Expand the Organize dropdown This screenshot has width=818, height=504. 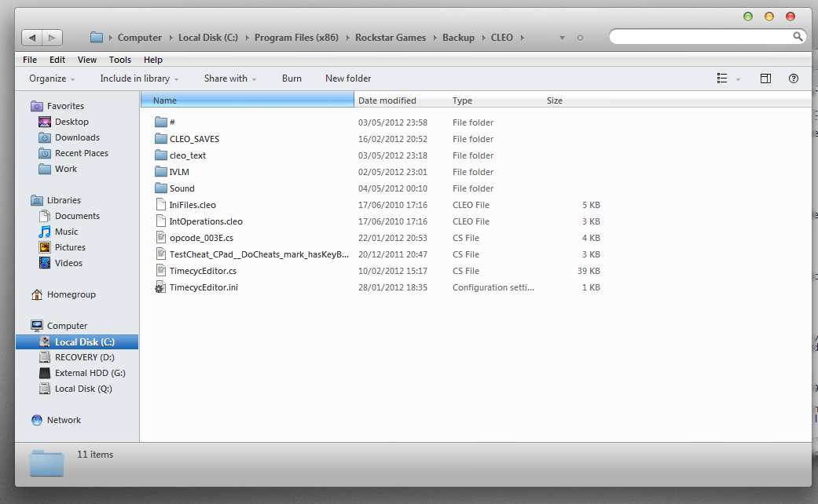click(x=52, y=79)
